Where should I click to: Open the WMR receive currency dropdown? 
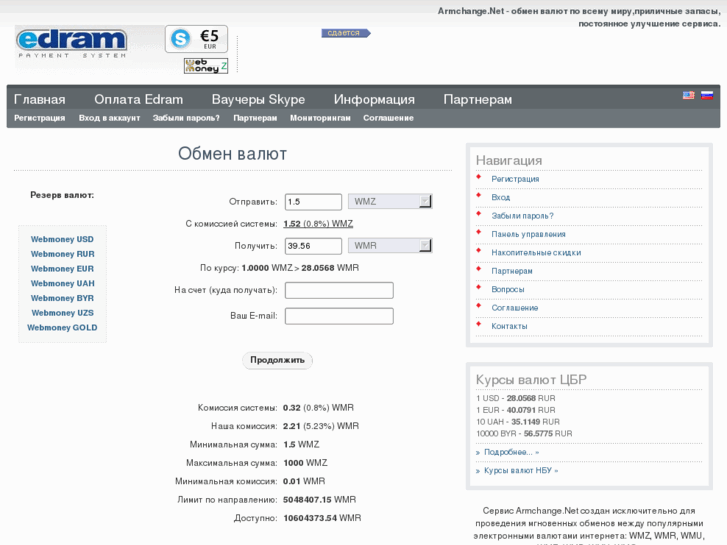pyautogui.click(x=390, y=245)
